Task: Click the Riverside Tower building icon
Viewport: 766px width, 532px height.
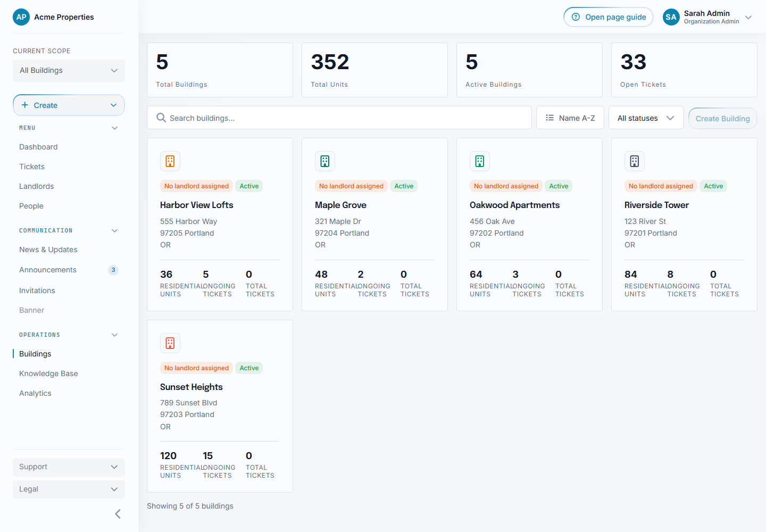Action: 635,161
